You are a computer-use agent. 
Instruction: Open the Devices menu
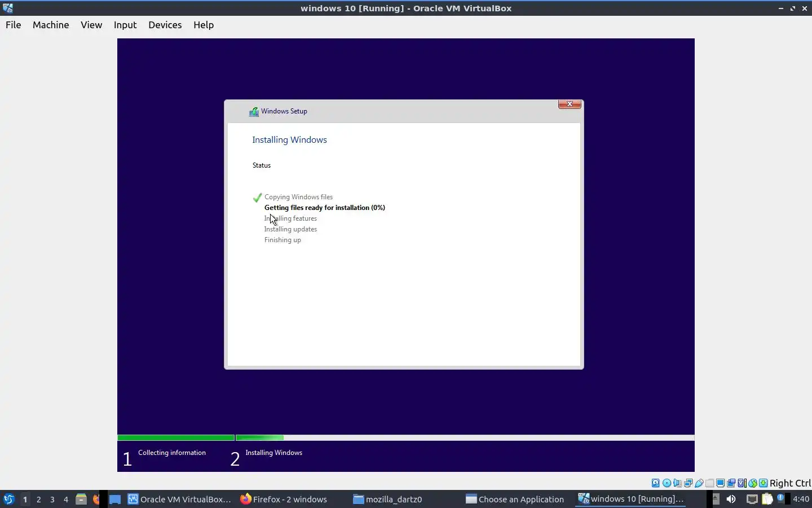coord(165,25)
